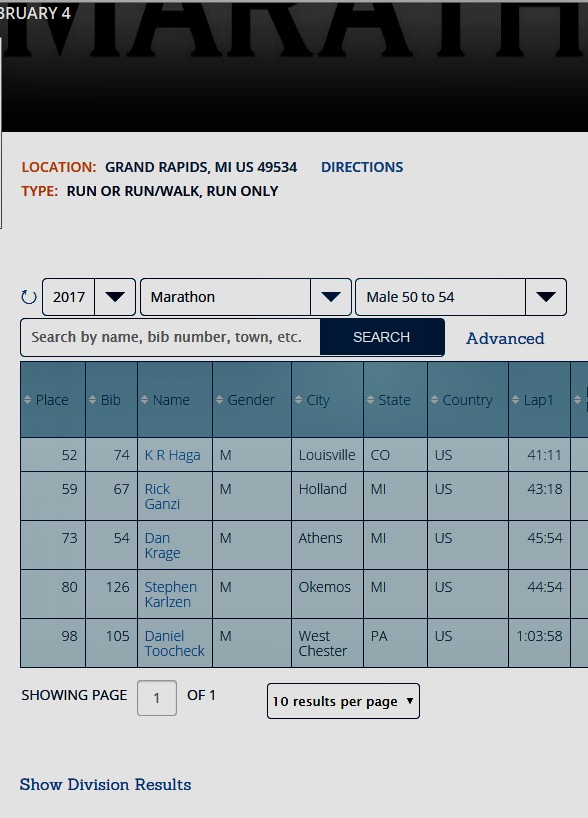The height and width of the screenshot is (818, 588).
Task: Click the SEARCH button
Action: [382, 337]
